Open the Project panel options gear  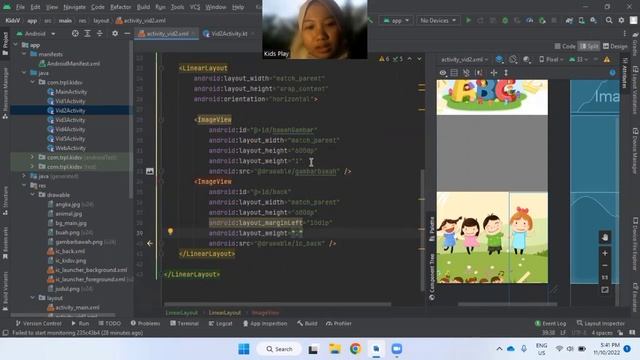[115, 33]
